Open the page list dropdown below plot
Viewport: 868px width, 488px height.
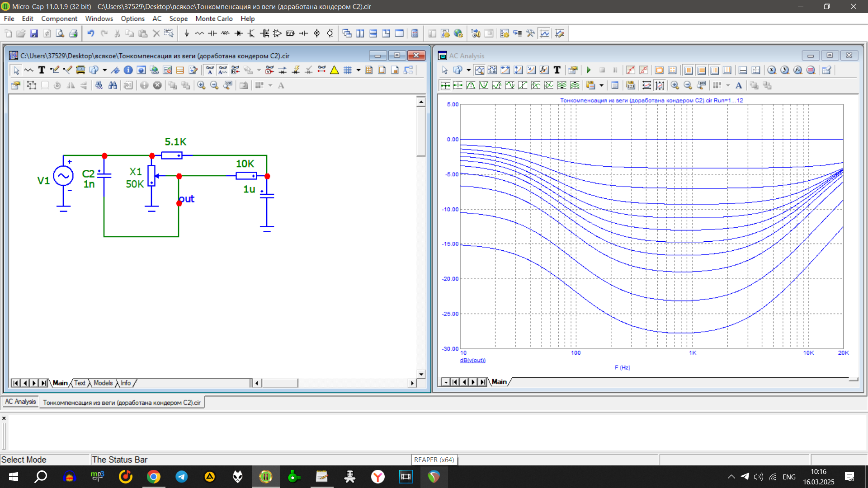tap(445, 382)
